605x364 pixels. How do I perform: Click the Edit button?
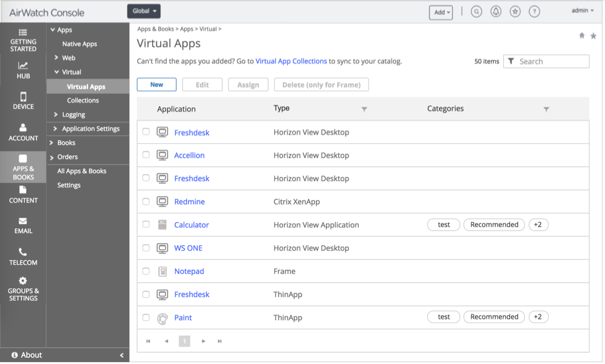click(x=202, y=85)
